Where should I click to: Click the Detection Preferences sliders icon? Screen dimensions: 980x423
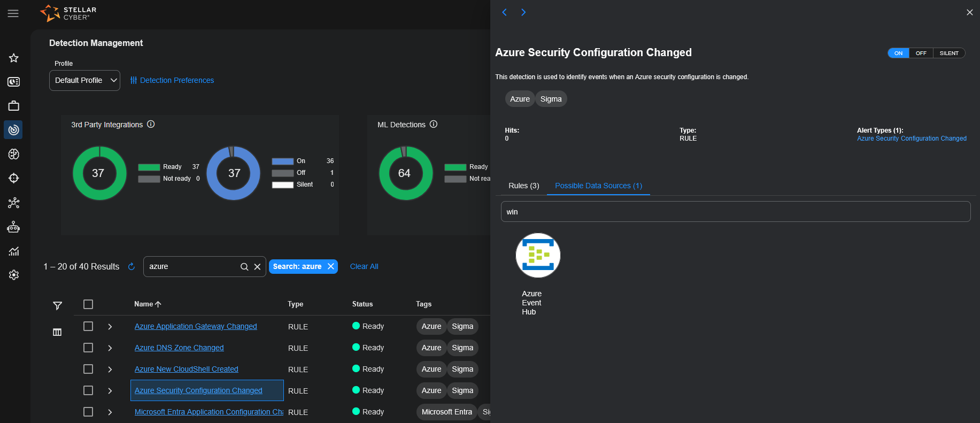pos(134,80)
